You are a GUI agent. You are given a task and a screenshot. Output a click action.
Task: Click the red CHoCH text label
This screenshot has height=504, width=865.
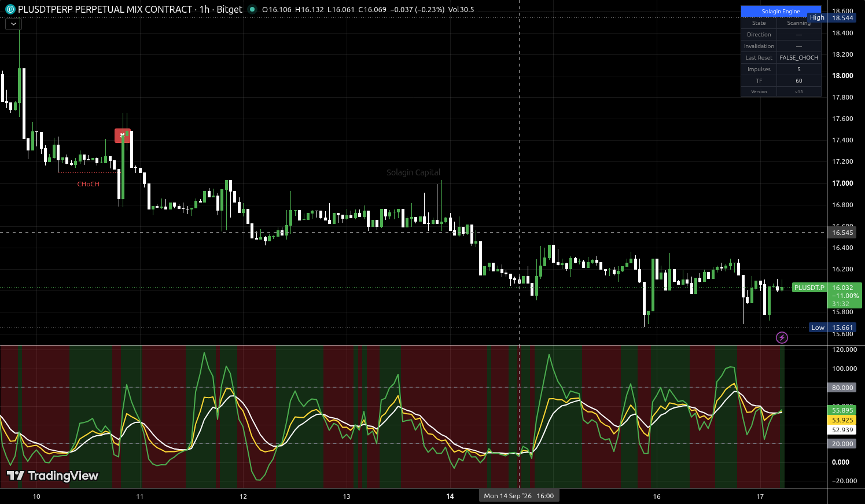point(89,184)
